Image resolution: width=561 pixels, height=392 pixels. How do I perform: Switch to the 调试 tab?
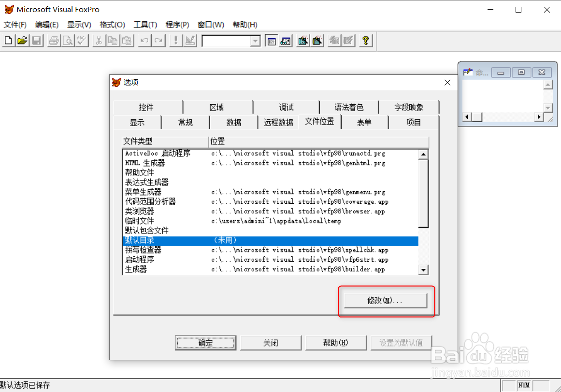click(x=286, y=107)
